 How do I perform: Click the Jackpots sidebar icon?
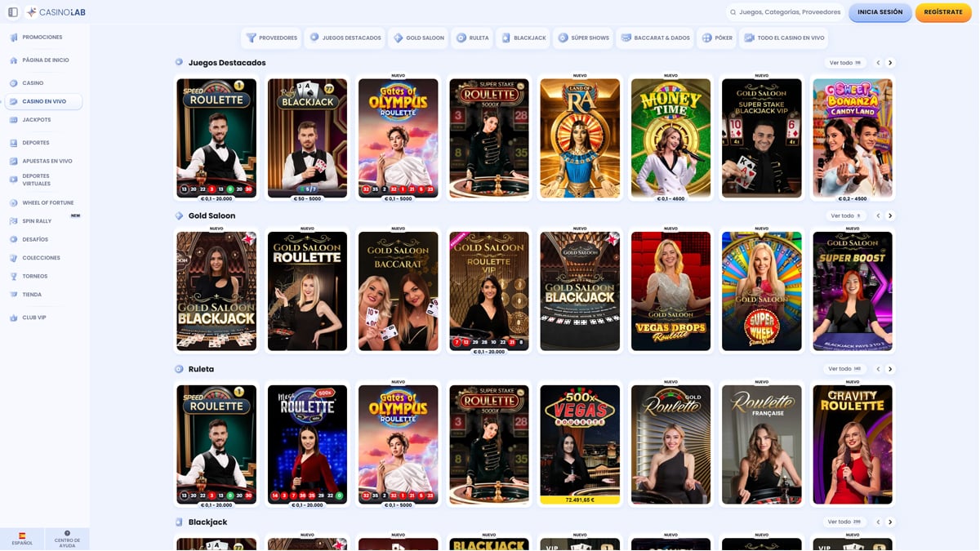(14, 120)
